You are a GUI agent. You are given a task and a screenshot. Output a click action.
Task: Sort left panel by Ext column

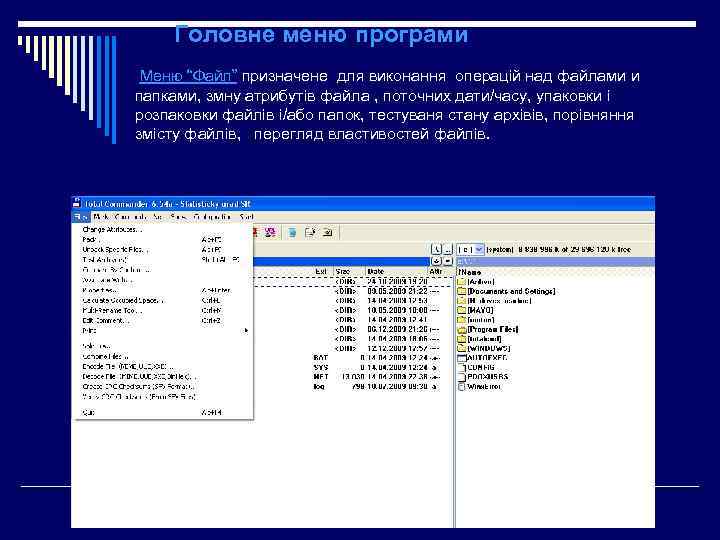(321, 271)
